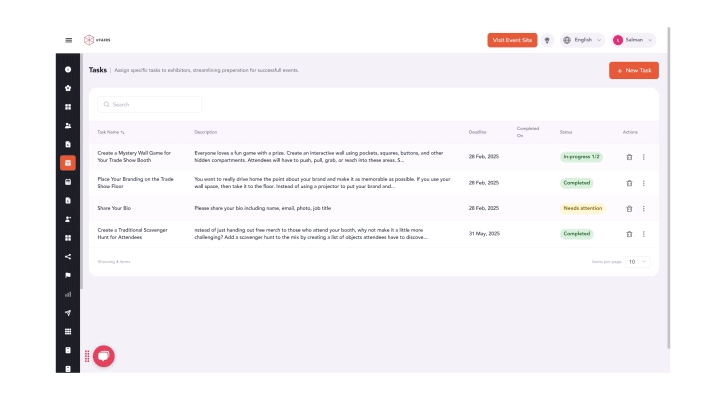Click the New Task button
The width and height of the screenshot is (726, 400).
[x=634, y=70]
